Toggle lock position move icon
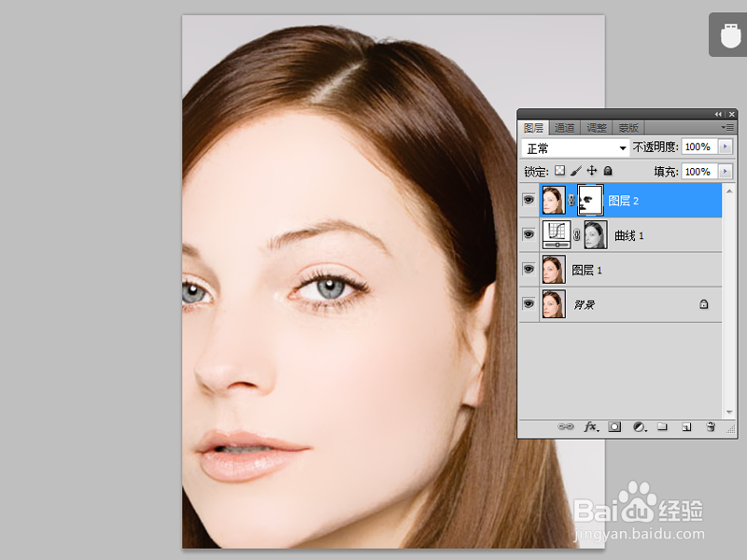 592,171
